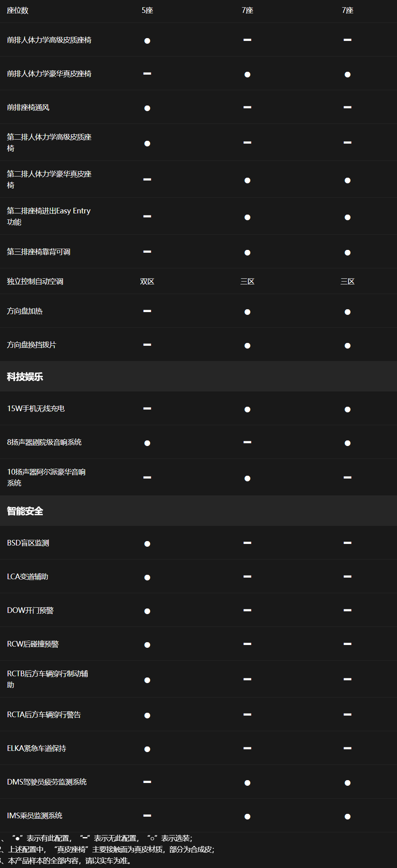This screenshot has height=868, width=397.
Task: Click 双区 value in 独立控制自动空调 row
Action: [x=147, y=282]
